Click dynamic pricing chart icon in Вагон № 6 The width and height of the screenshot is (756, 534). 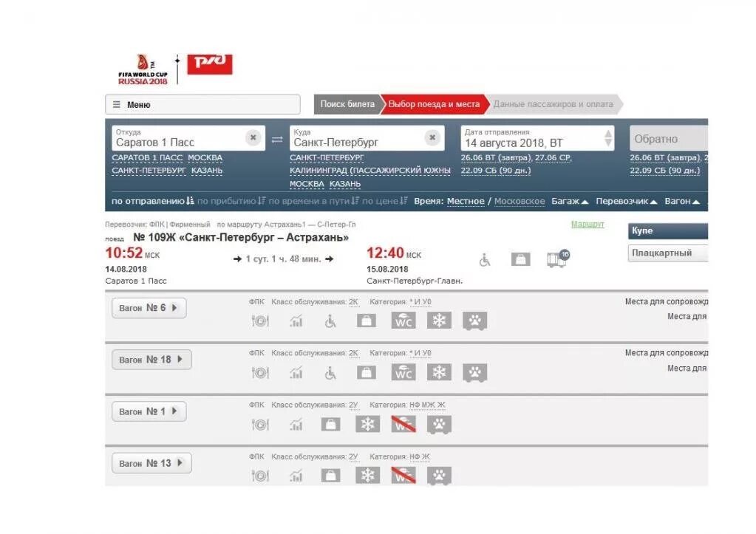click(x=296, y=321)
